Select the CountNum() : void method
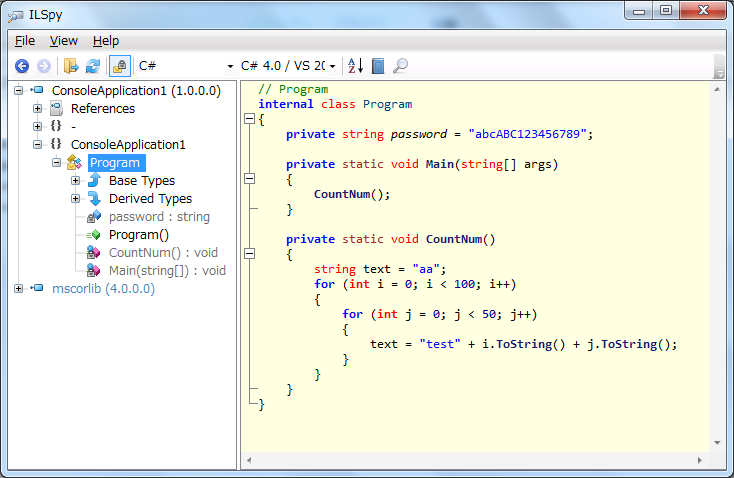 coord(163,253)
